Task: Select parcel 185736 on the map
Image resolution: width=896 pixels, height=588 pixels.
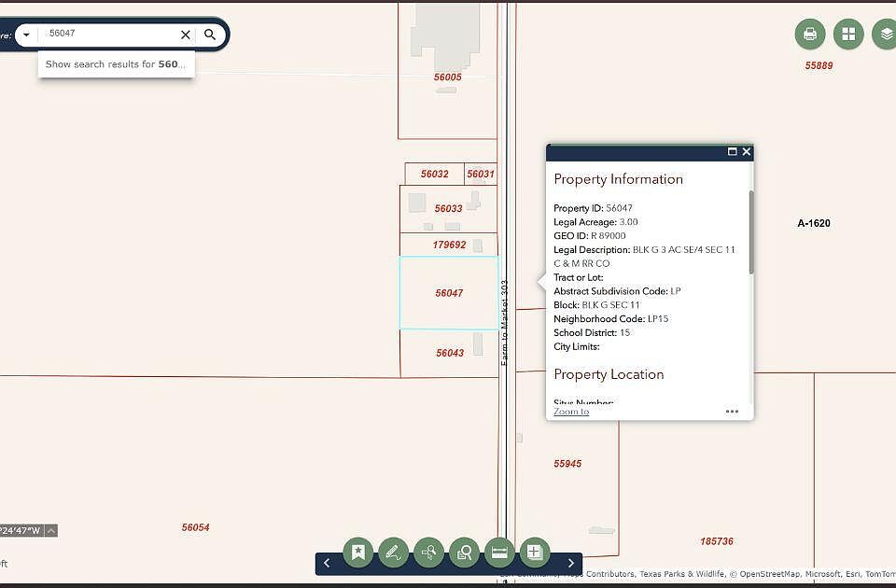Action: coord(717,541)
